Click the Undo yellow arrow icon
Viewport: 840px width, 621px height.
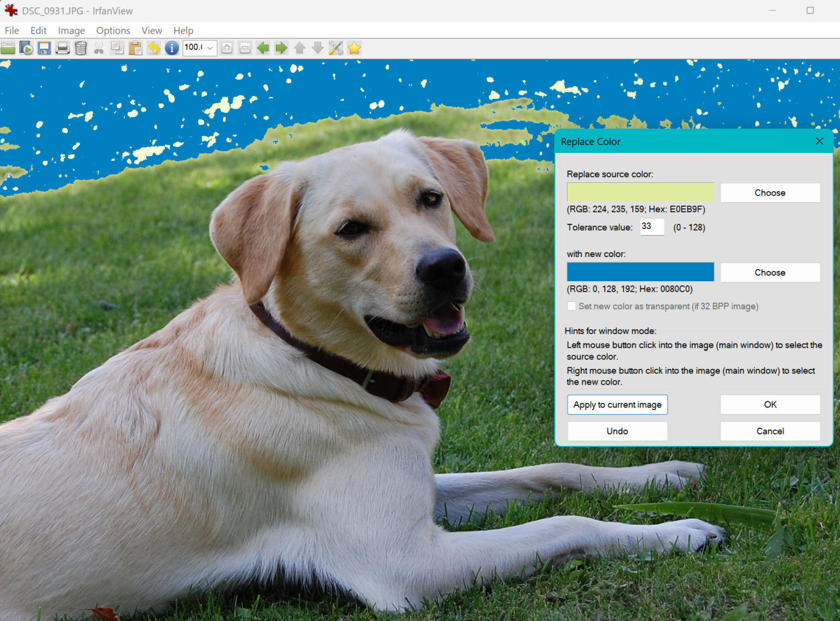(154, 48)
